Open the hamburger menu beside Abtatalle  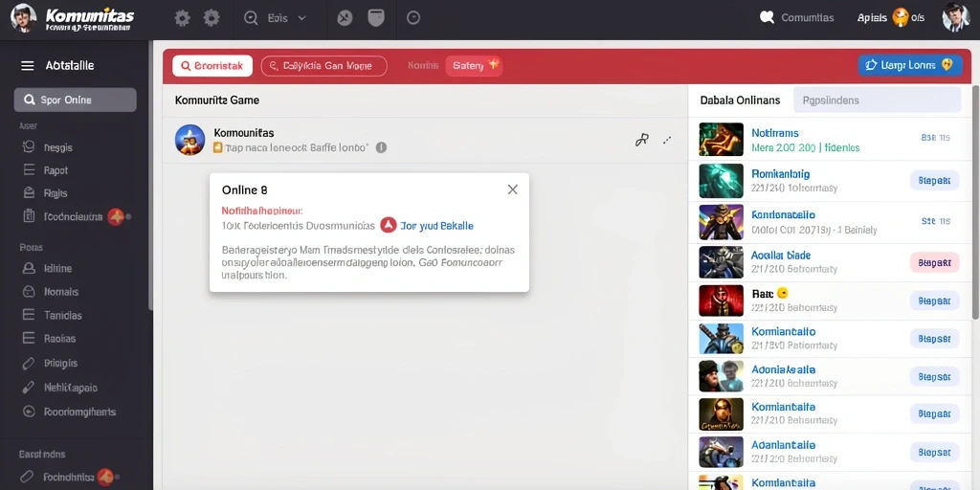point(28,66)
